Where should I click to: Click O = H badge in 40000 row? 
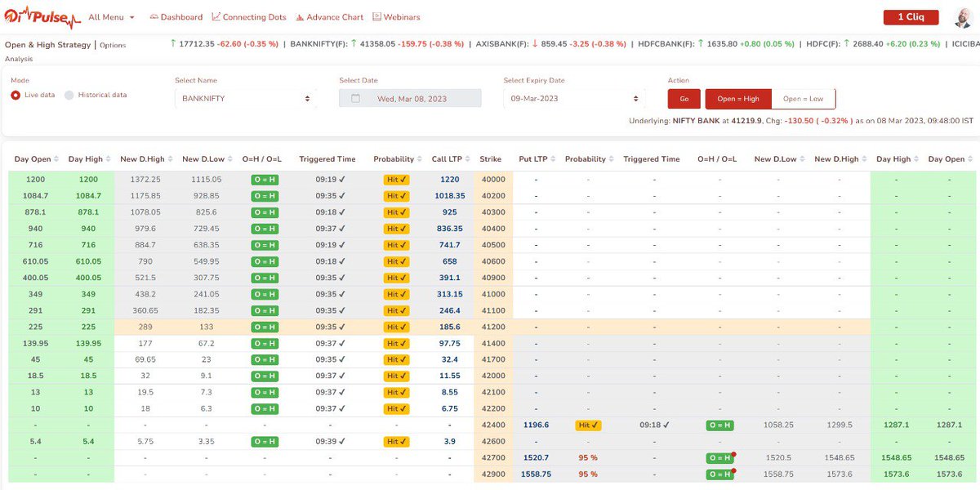[265, 180]
